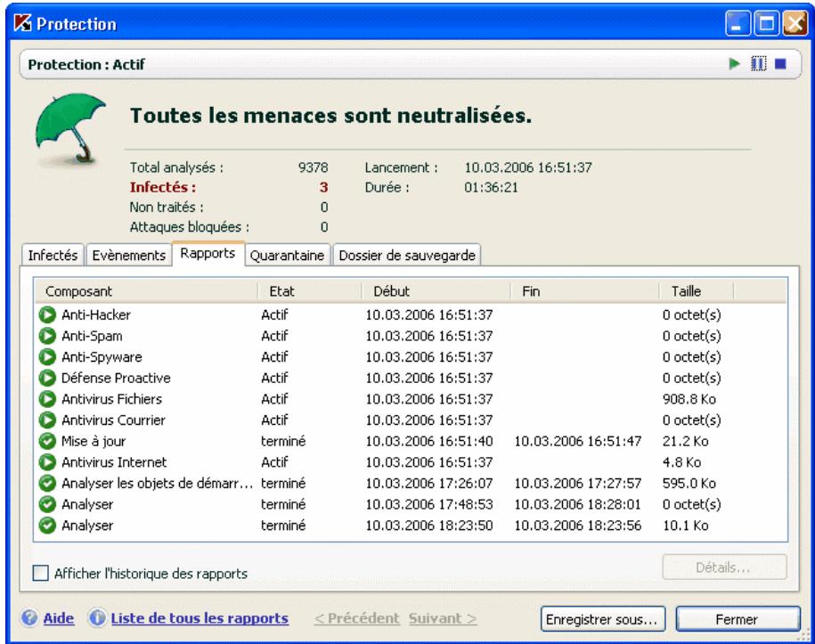
Task: Sort by the Taille column header
Action: click(696, 291)
